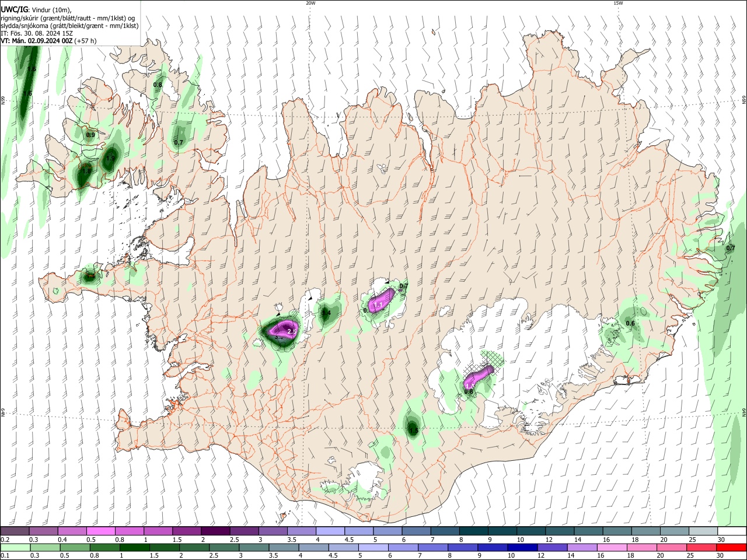The width and height of the screenshot is (747, 560).
Task: Click the '20W' longitude label
Action: [x=310, y=3]
